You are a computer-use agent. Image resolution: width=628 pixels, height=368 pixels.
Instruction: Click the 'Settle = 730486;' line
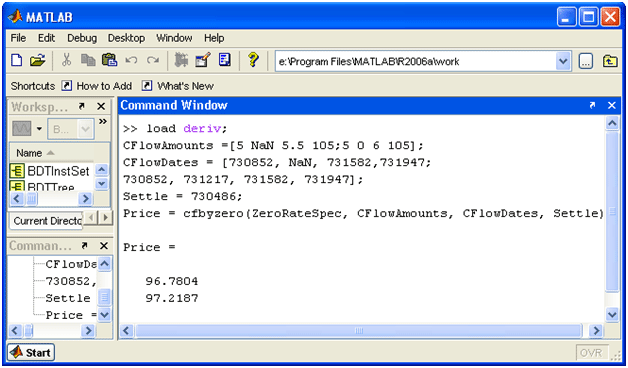click(183, 197)
